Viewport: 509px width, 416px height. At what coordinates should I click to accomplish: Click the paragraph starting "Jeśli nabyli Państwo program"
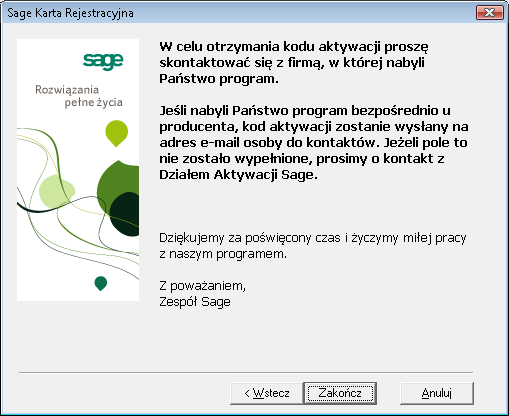(314, 143)
